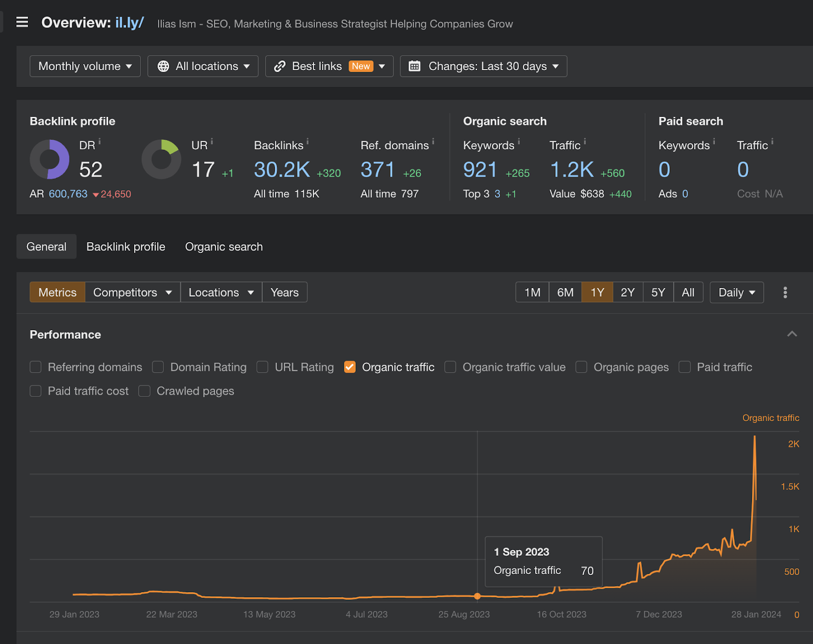This screenshot has height=644, width=813.
Task: Open the Monthly volume dropdown
Action: 85,67
